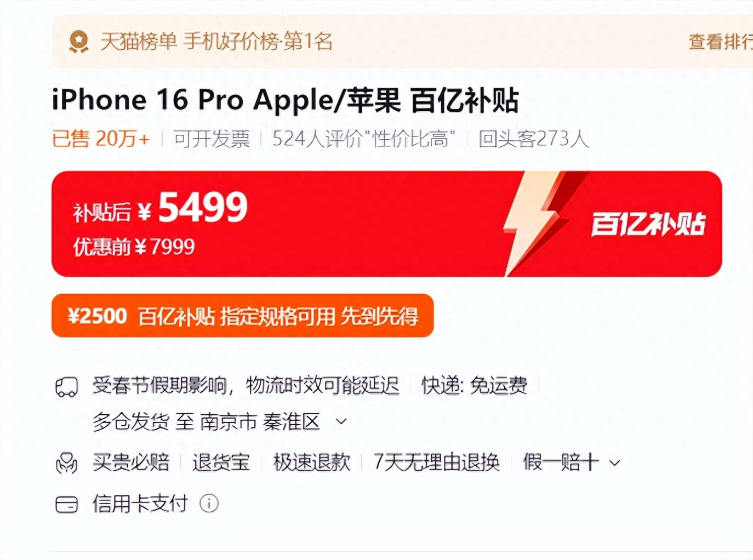Click the 信用卡支付 payment option text
Screen dimensions: 753x560
tap(140, 504)
